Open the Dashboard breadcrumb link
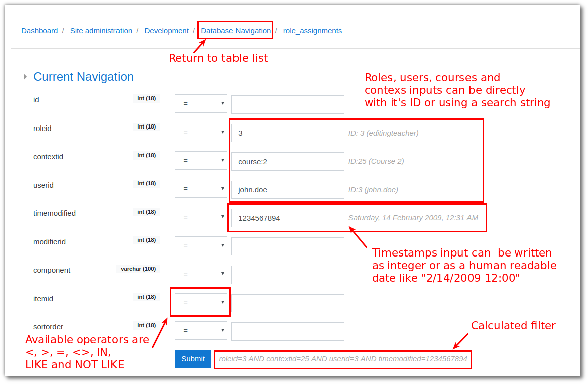 pyautogui.click(x=39, y=31)
